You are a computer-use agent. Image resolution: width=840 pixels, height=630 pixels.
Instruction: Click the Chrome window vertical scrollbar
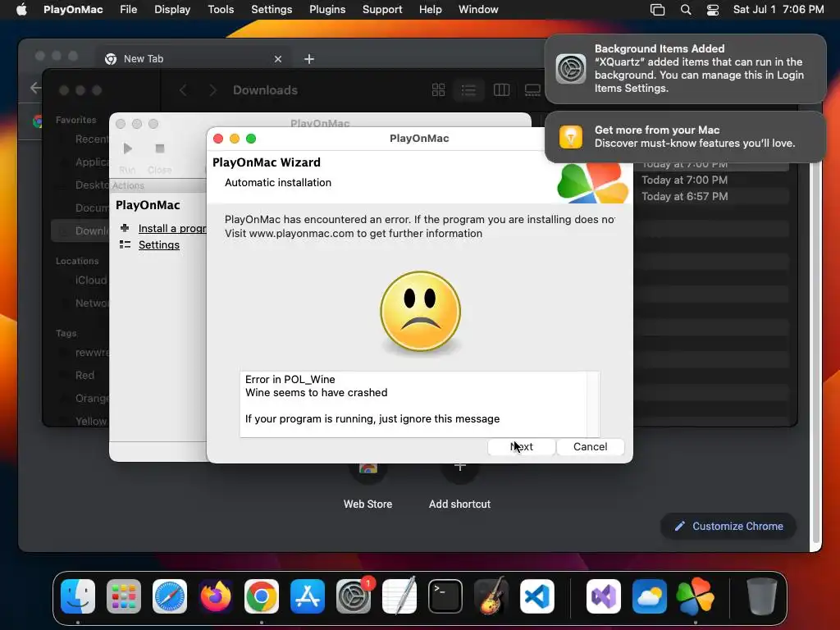(816, 354)
